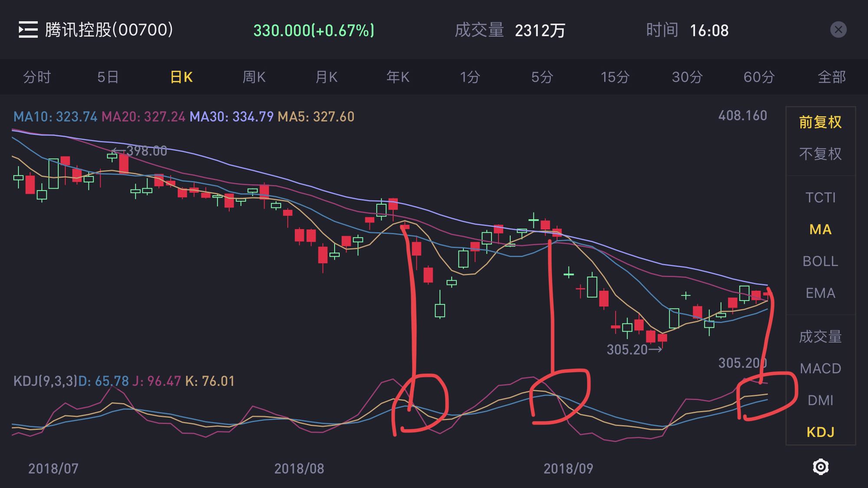
Task: Switch to 1分 minute chart
Action: click(470, 77)
